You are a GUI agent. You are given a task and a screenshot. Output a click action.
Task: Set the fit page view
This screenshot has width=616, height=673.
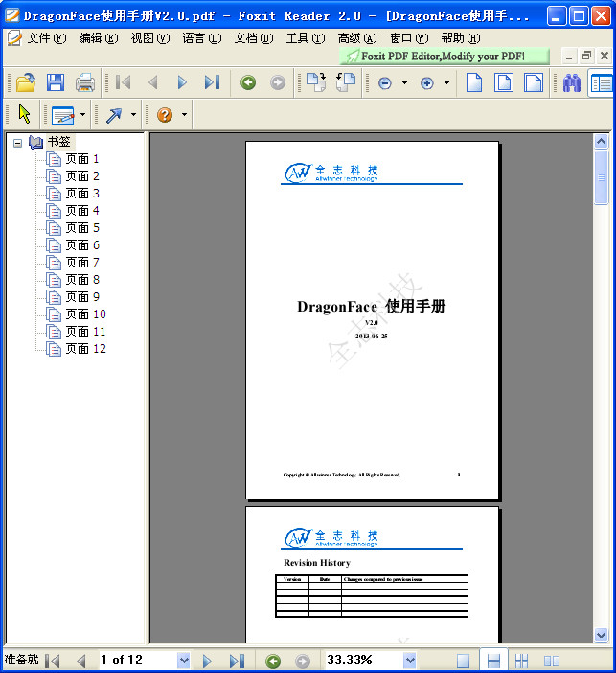(504, 82)
